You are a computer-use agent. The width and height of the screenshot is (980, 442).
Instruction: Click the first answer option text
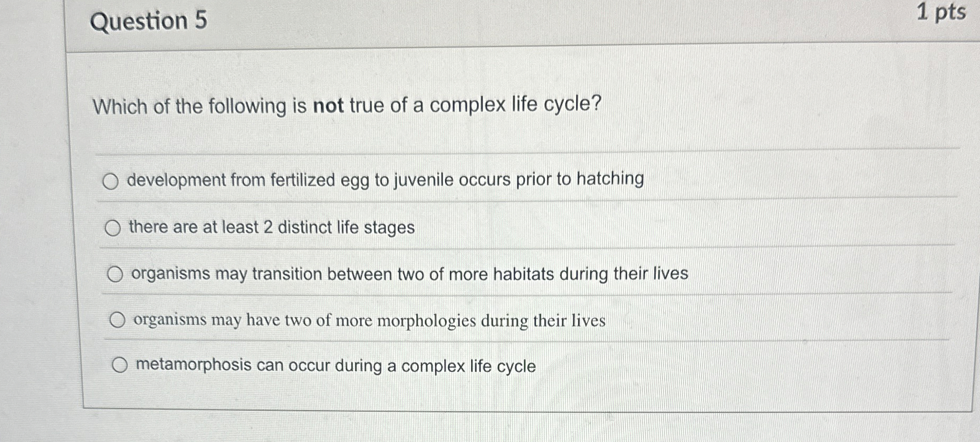point(385,180)
